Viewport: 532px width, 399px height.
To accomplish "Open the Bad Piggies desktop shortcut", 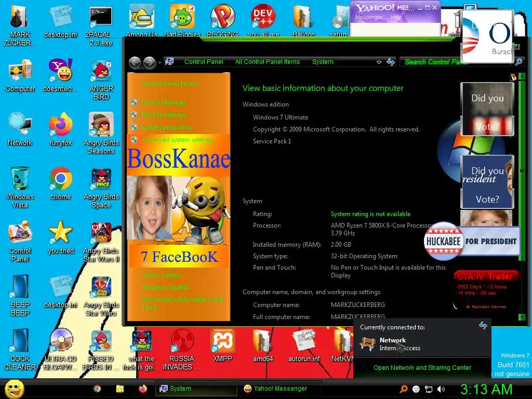I will pos(182,20).
